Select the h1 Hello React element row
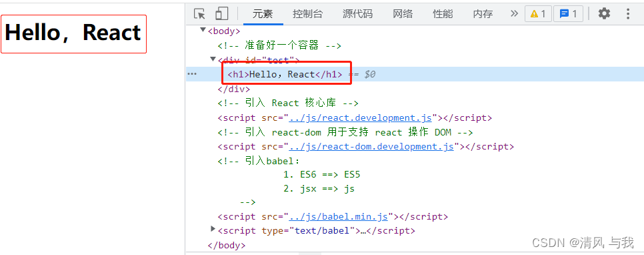 click(415, 74)
